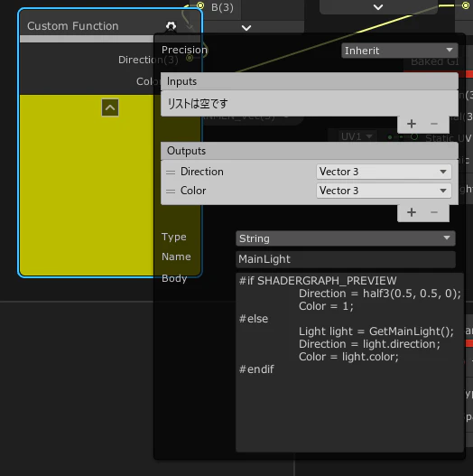Image resolution: width=473 pixels, height=476 pixels.
Task: Click the Custom Function node settings gear icon
Action: 172,26
